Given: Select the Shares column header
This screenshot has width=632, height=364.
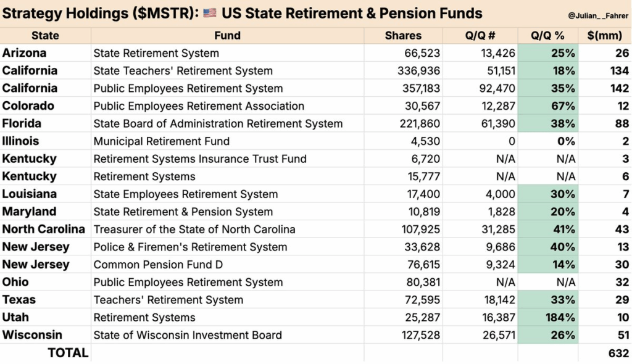Looking at the screenshot, I should [x=403, y=36].
